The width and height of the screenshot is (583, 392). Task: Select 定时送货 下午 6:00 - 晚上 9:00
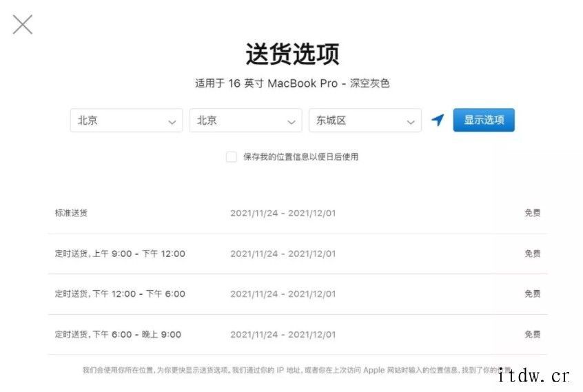point(298,334)
